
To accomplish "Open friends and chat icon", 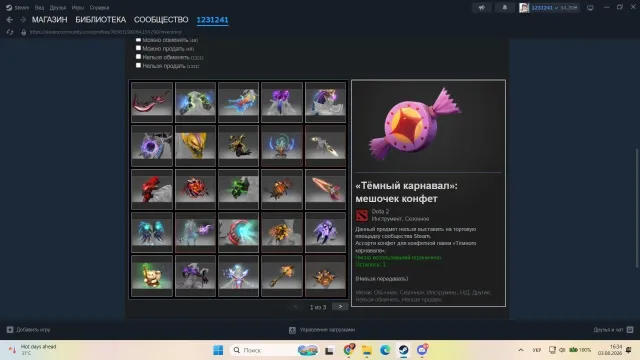I will (x=630, y=329).
